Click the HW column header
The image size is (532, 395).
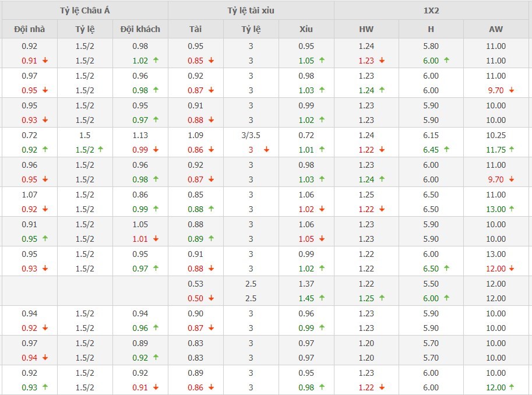[x=366, y=29]
